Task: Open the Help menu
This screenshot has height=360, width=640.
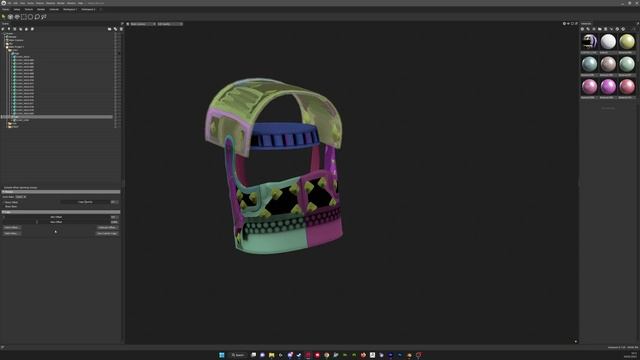Action: coord(80,3)
